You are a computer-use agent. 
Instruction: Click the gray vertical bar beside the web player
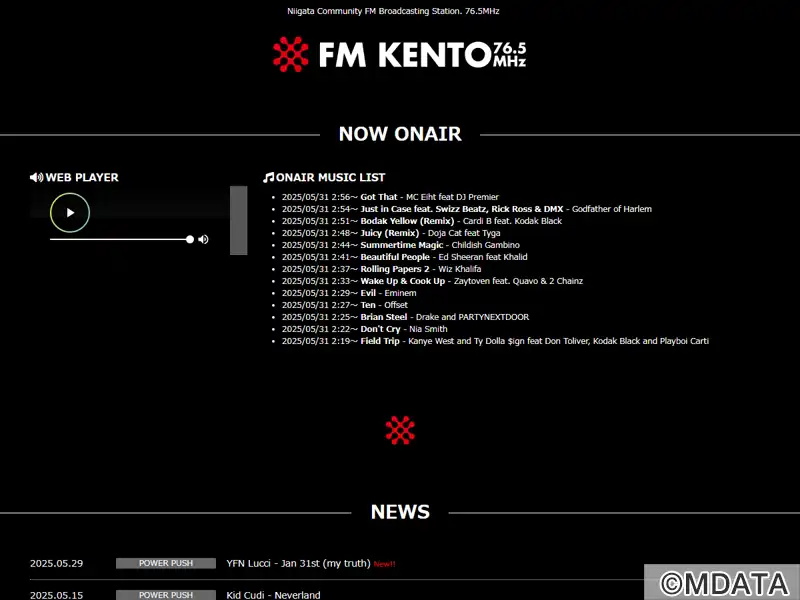(239, 220)
